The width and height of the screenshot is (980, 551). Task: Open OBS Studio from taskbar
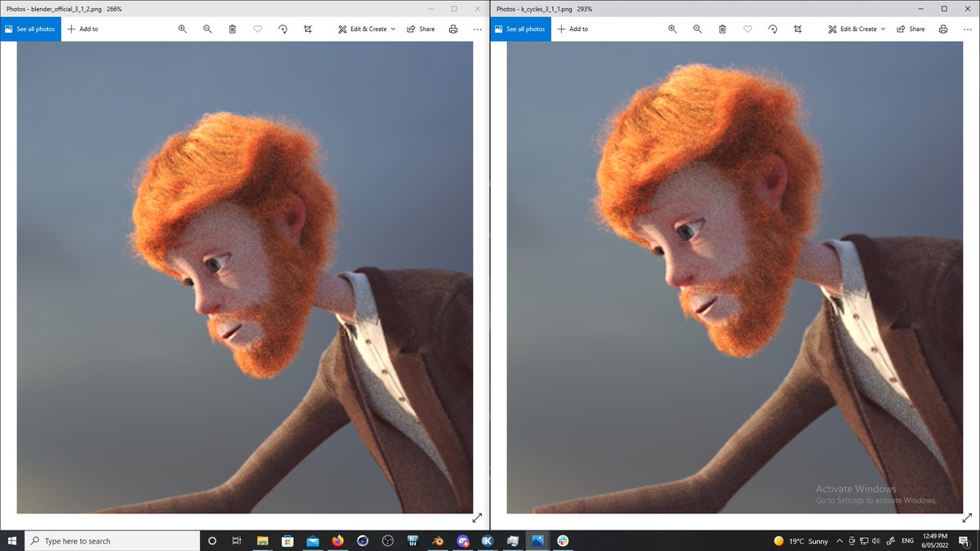click(388, 540)
